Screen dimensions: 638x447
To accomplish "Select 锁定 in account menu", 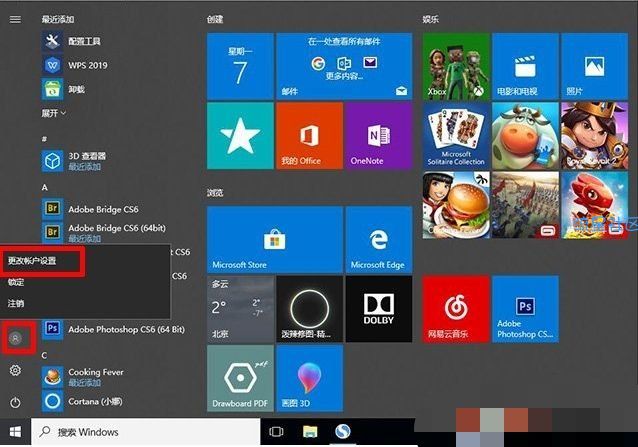I will click(x=16, y=282).
